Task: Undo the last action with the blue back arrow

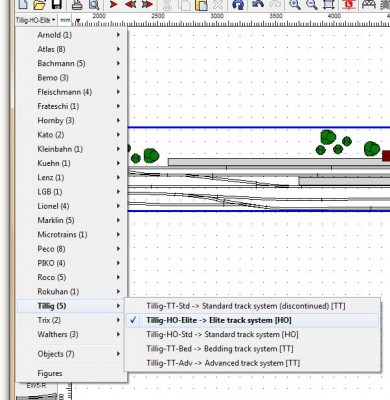Action: click(x=258, y=4)
